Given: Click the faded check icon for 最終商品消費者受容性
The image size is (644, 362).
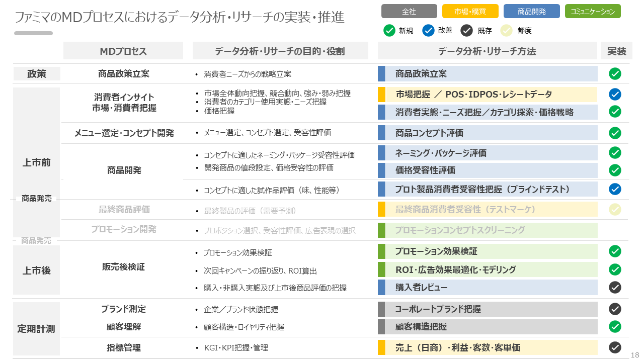Looking at the screenshot, I should click(615, 209).
